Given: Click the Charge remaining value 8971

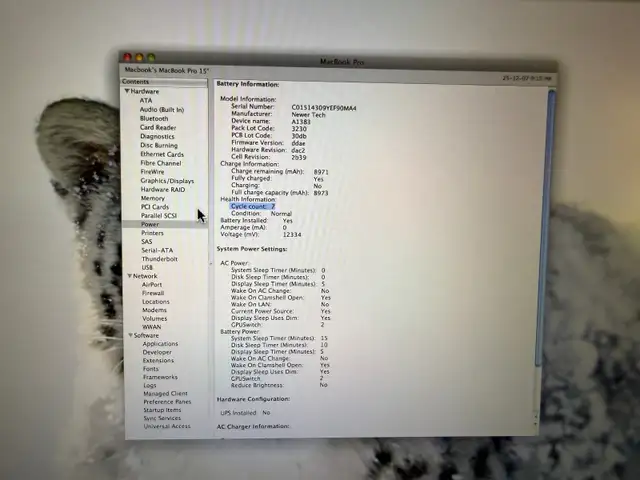Looking at the screenshot, I should 321,172.
